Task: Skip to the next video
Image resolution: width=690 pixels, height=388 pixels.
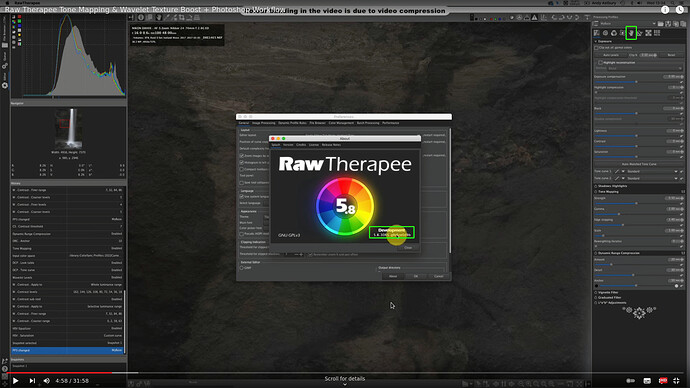Action: pos(32,381)
